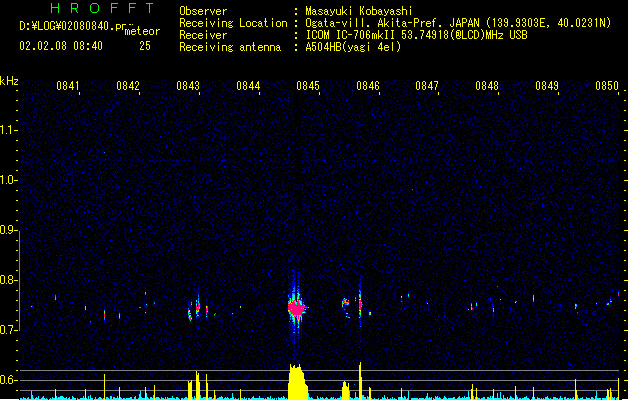This screenshot has height=400, width=629.
Task: Click the 0846 time marker
Action: pos(368,86)
